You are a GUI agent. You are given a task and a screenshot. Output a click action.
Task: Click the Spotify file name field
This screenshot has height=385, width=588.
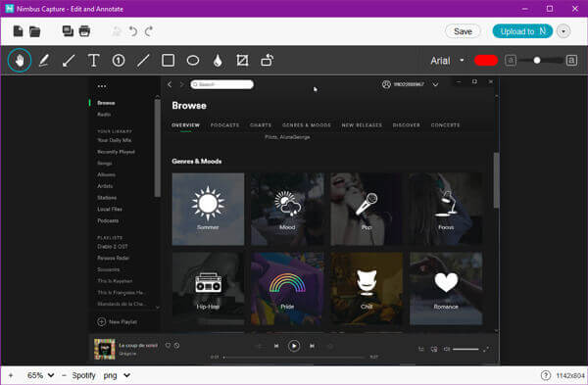click(x=84, y=375)
